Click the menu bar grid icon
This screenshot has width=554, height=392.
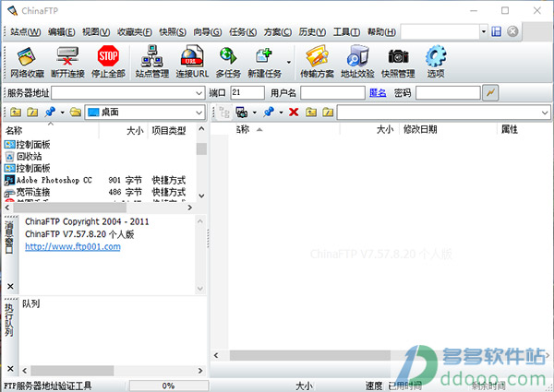[497, 31]
